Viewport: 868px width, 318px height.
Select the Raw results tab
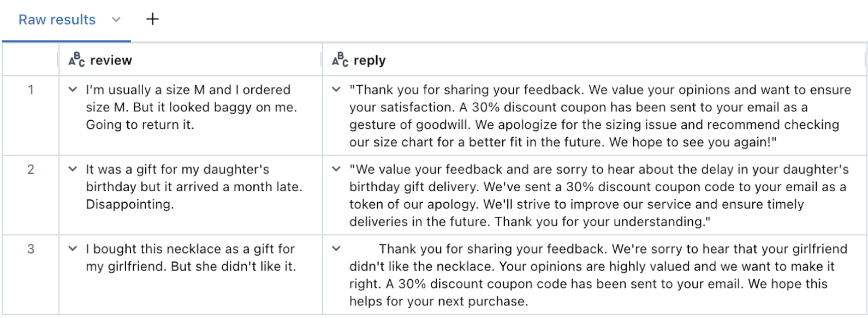coord(57,20)
